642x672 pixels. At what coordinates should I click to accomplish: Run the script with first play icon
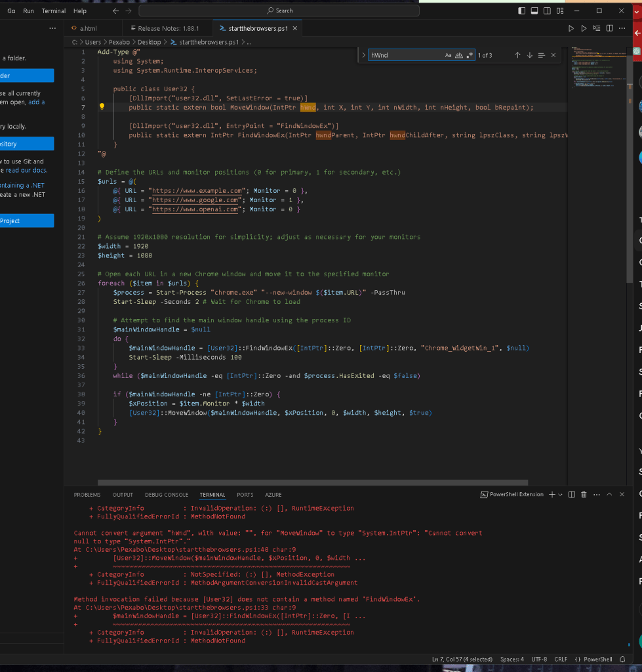[571, 28]
